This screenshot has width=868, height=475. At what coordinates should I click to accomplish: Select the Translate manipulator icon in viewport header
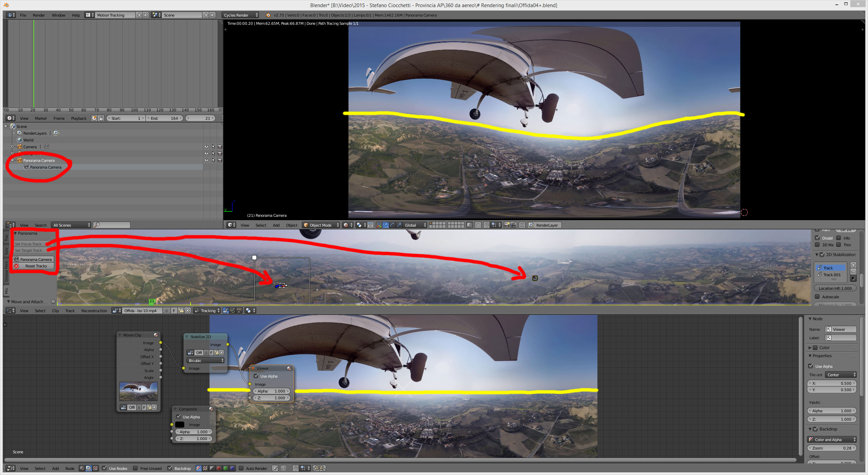point(386,225)
